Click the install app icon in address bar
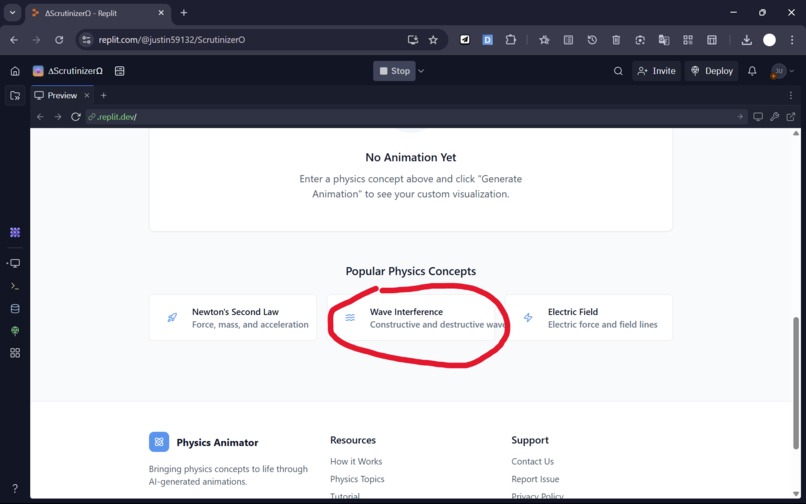This screenshot has height=504, width=806. coord(412,40)
